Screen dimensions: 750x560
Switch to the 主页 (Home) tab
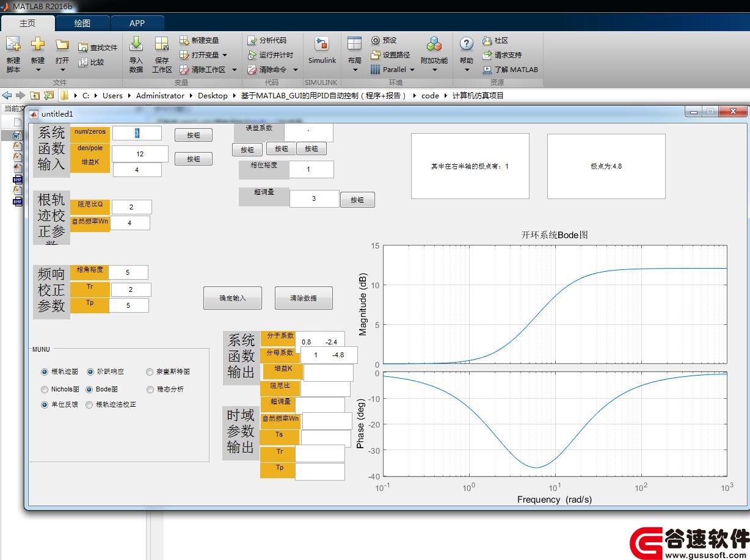tap(27, 23)
